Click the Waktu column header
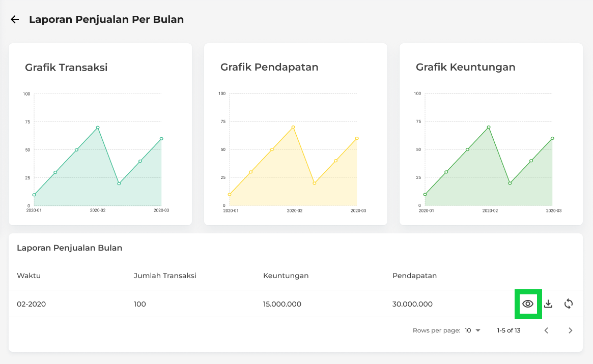 29,276
